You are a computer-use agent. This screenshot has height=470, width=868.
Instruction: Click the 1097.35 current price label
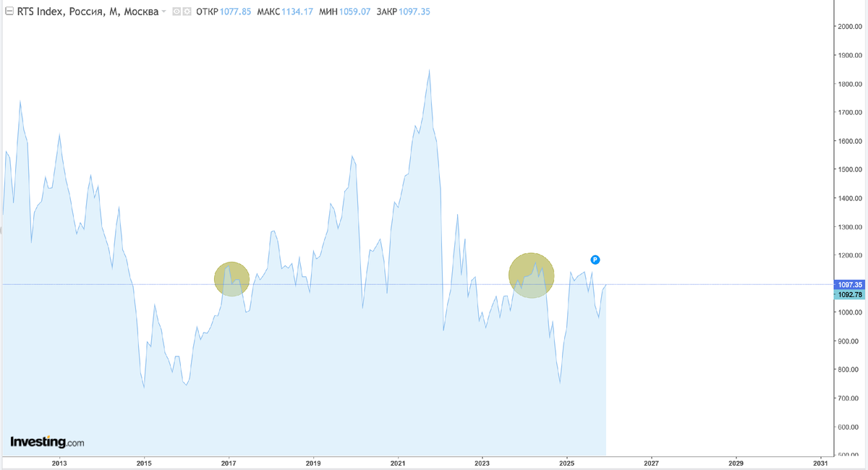pyautogui.click(x=849, y=285)
